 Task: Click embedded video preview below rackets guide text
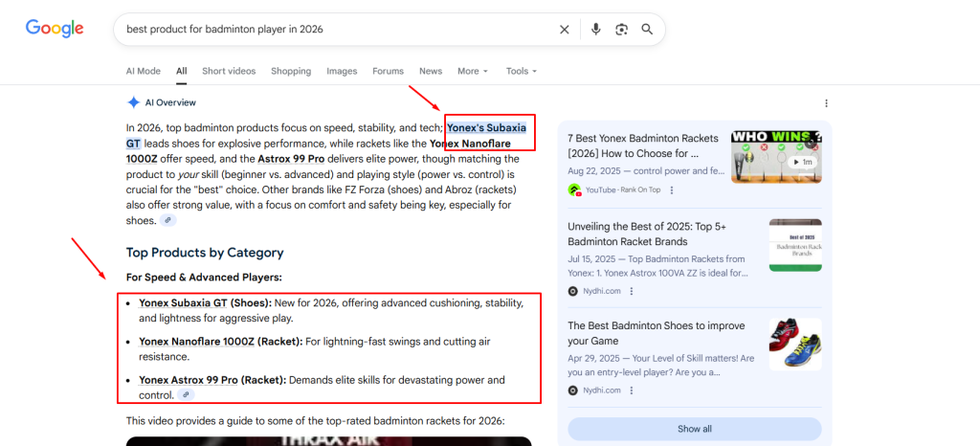point(329,441)
